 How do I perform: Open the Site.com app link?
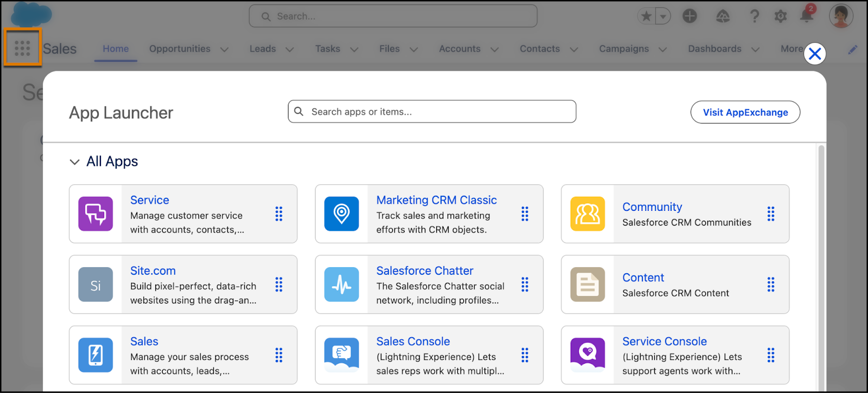click(153, 270)
